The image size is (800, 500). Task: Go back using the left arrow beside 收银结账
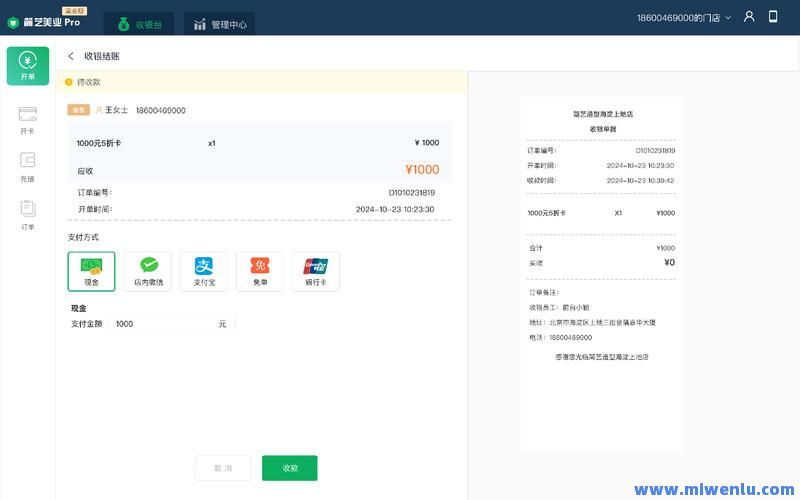71,57
